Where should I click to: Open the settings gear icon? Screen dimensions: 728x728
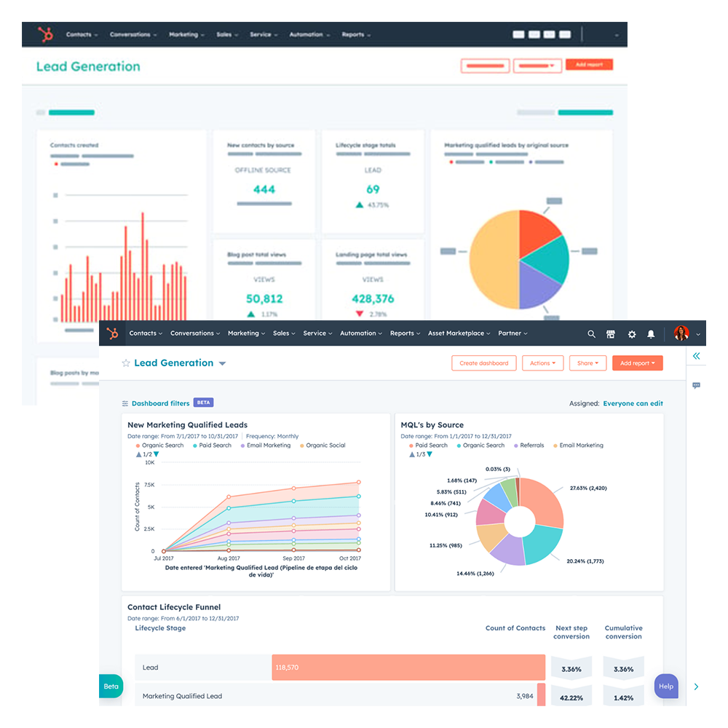point(631,334)
